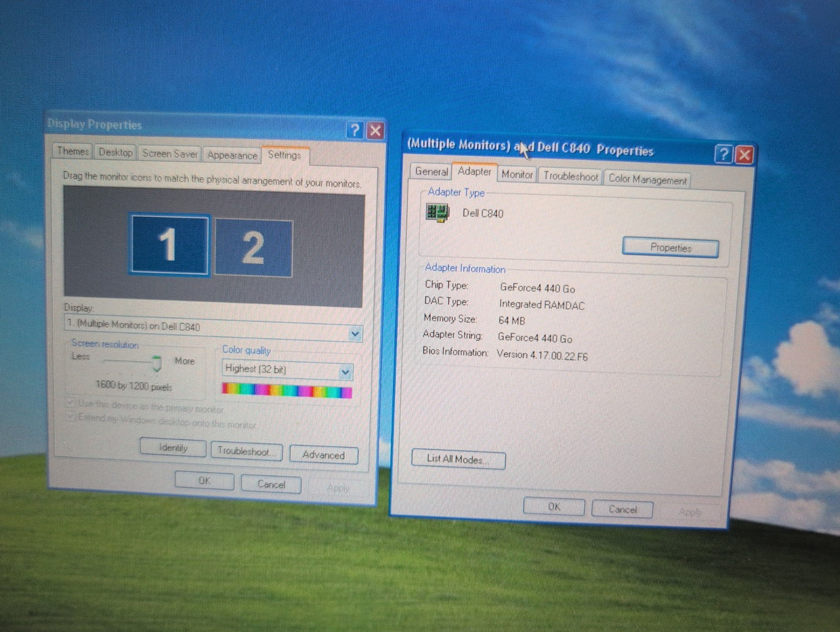
Task: Open the General tab in adapter properties
Action: (x=431, y=172)
